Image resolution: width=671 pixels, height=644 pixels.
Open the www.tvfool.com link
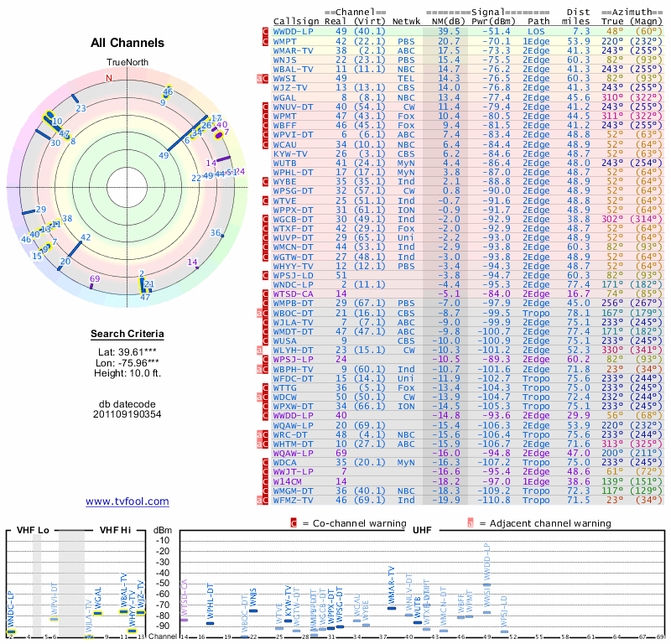click(x=127, y=501)
